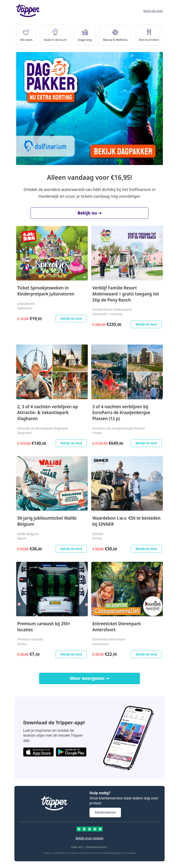
Task: Click Bekijk de deal for Premium carwash
Action: point(71,654)
